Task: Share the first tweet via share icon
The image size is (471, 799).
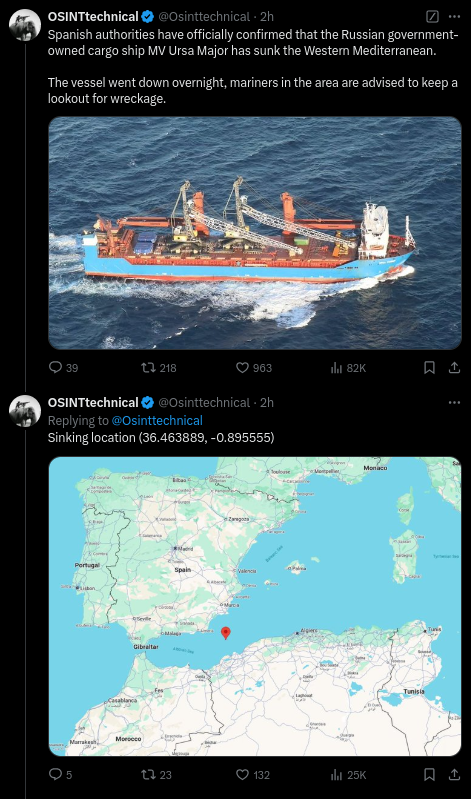Action: pos(454,367)
